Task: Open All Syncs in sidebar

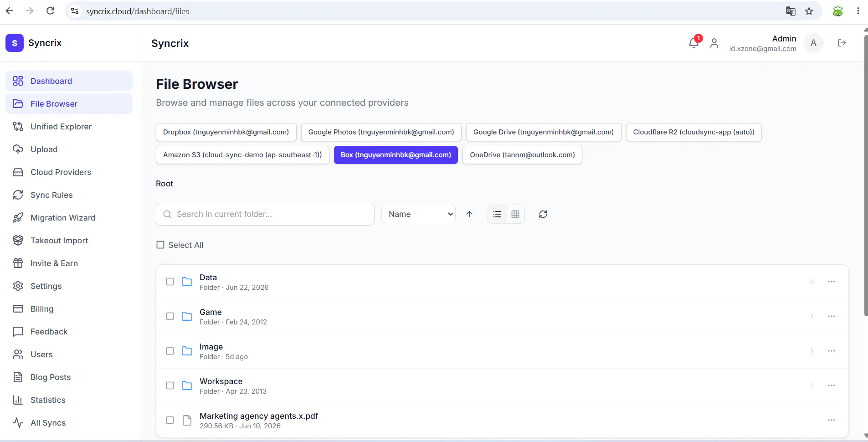Action: coord(69,423)
